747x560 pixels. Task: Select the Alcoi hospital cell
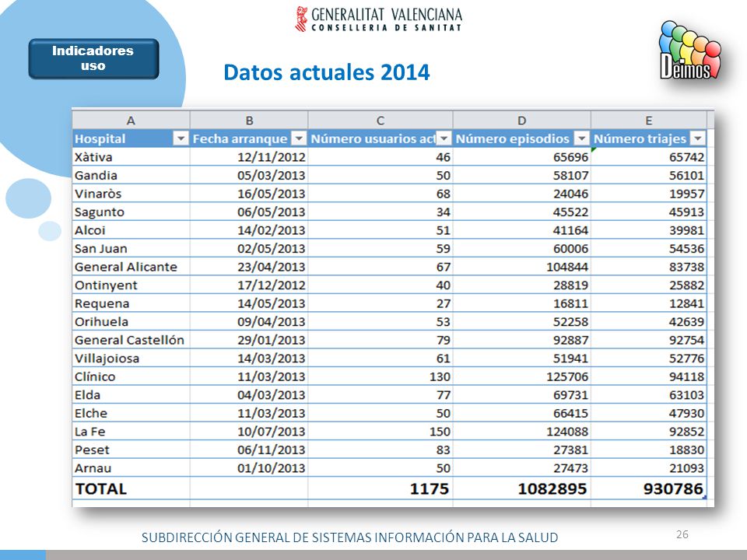pos(131,230)
